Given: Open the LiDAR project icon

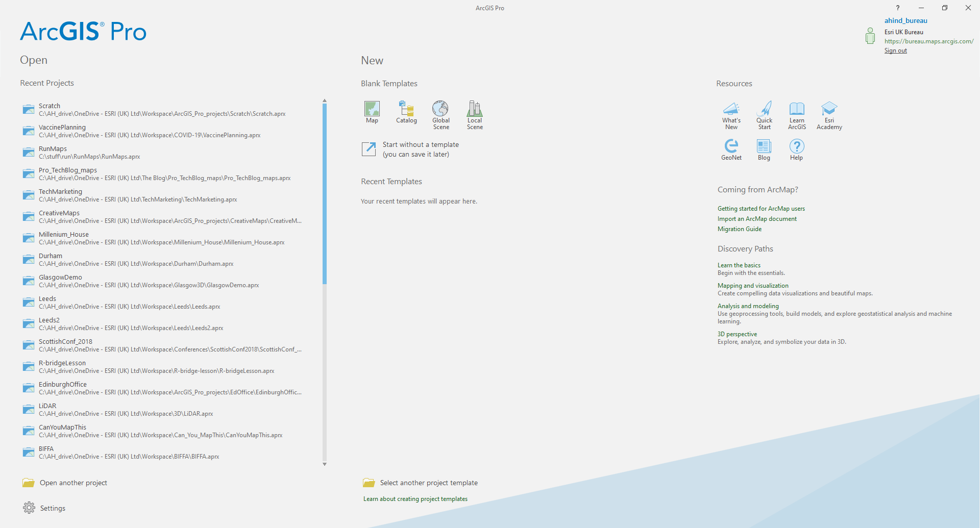Looking at the screenshot, I should [x=29, y=410].
